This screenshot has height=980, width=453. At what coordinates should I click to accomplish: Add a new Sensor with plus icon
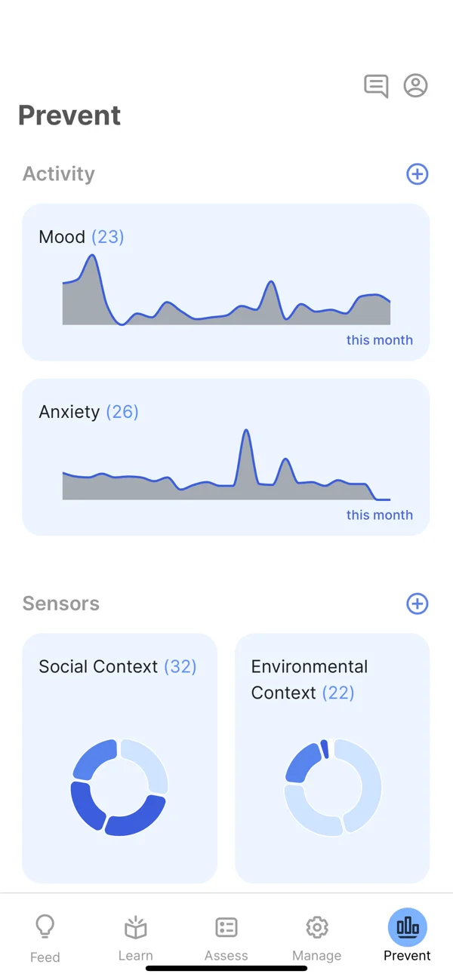417,604
